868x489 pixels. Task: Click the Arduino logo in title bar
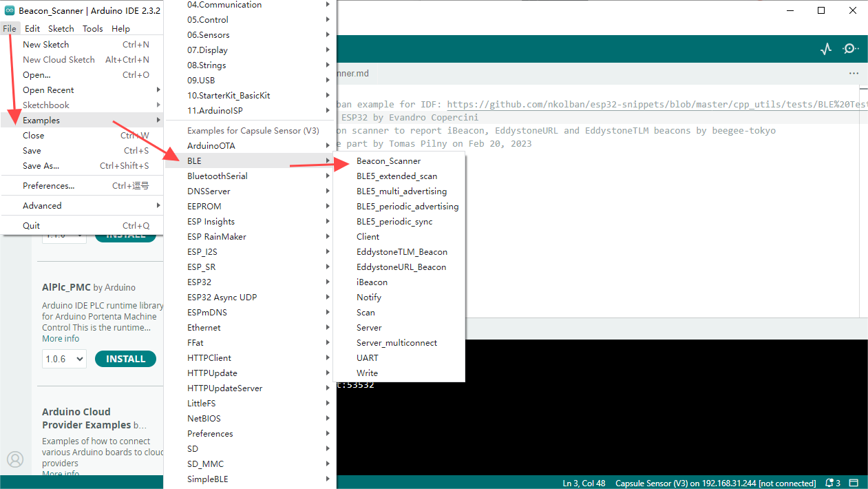click(10, 10)
